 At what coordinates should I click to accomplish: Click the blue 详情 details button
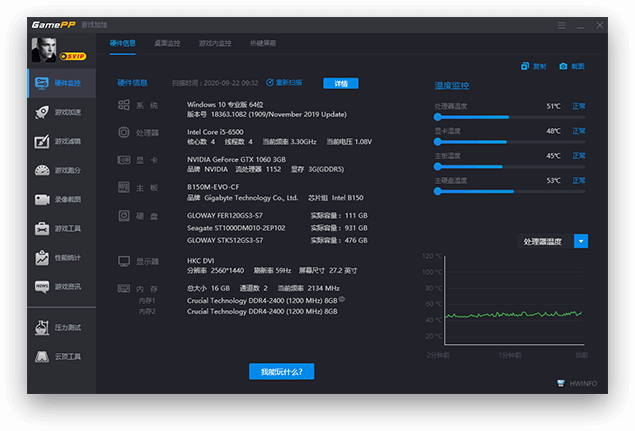point(340,83)
